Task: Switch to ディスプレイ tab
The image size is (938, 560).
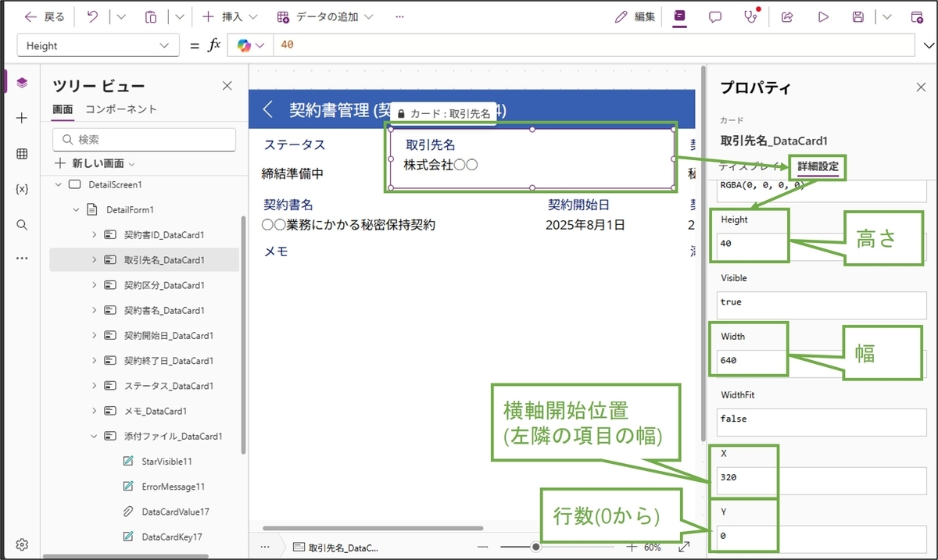Action: coord(751,166)
